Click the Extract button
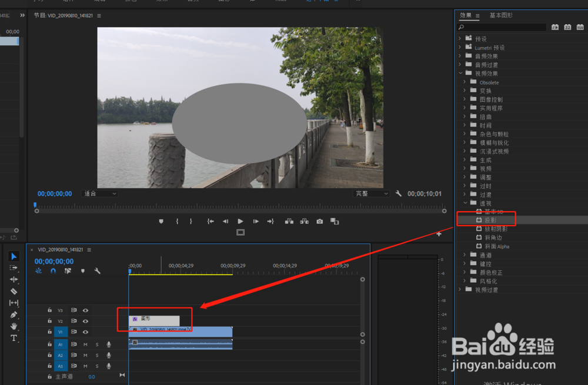588x385 pixels. tap(305, 222)
